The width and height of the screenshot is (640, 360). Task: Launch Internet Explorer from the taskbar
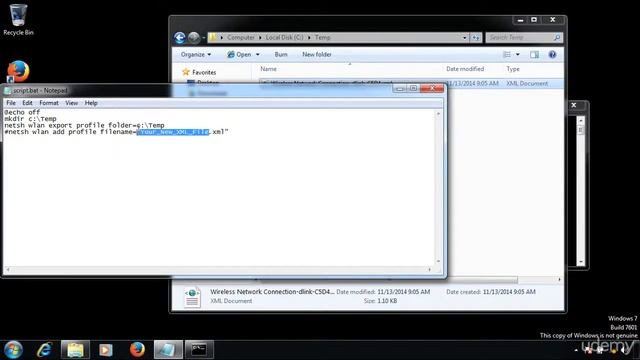44,350
